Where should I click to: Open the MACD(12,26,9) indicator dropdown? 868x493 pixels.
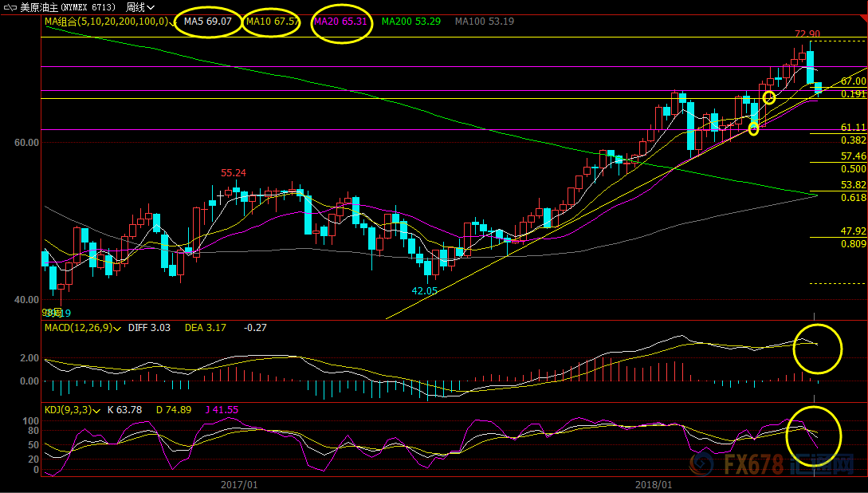click(117, 329)
